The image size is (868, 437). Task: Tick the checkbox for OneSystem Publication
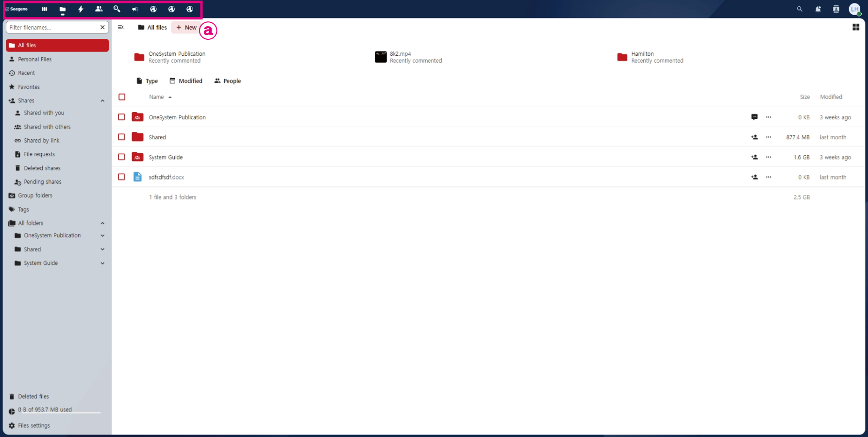point(122,117)
